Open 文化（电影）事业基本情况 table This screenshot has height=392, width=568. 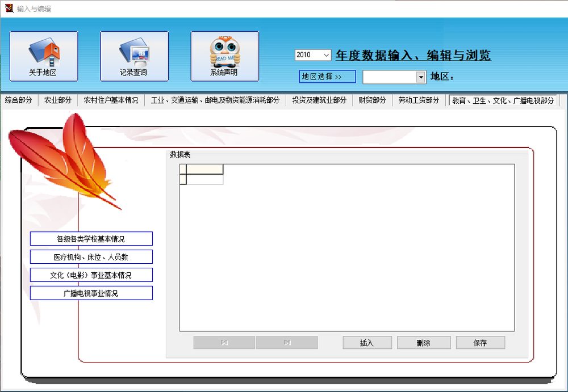coord(91,275)
